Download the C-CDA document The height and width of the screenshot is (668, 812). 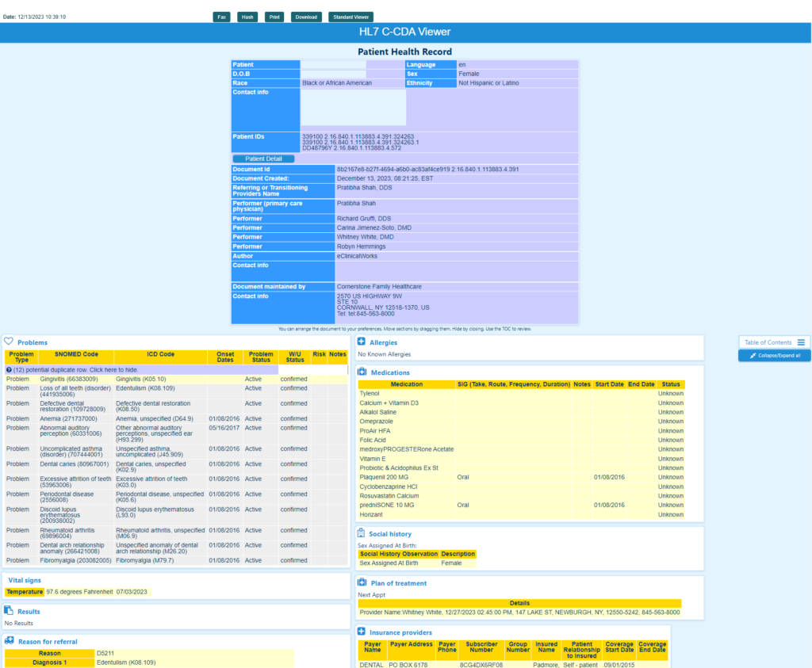(x=306, y=17)
